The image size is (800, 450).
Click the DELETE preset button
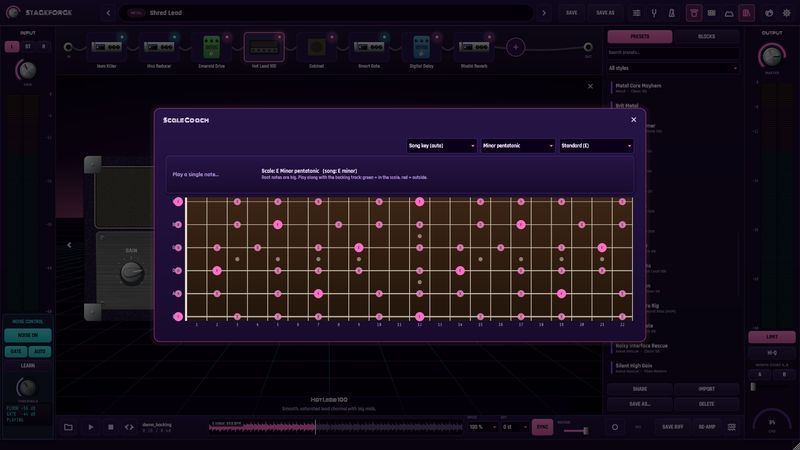[707, 404]
